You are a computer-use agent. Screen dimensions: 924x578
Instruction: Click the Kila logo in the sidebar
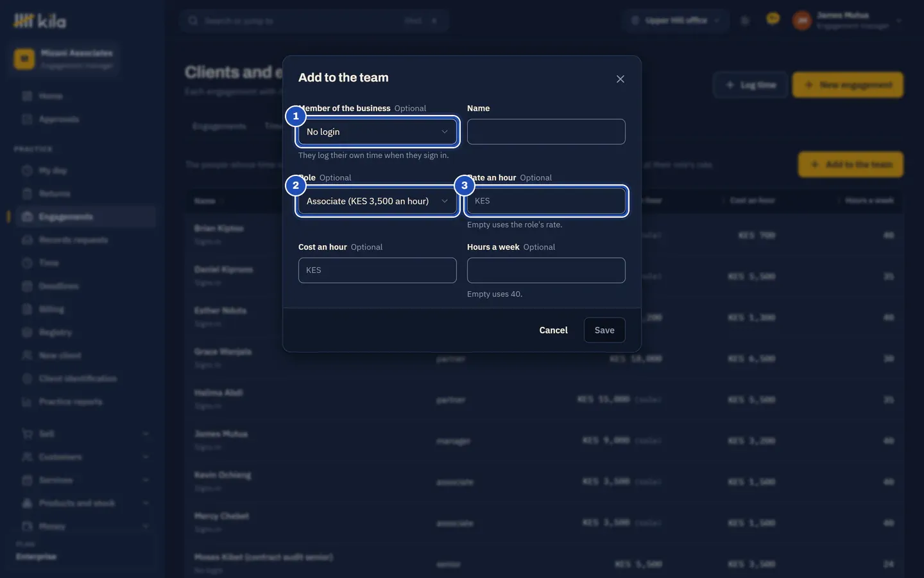[x=40, y=21]
